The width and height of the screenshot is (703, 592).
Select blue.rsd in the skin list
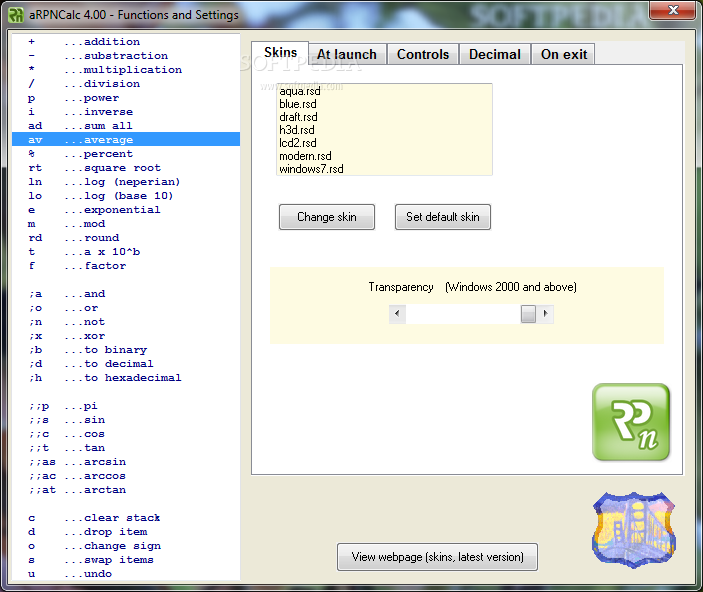tap(384, 104)
